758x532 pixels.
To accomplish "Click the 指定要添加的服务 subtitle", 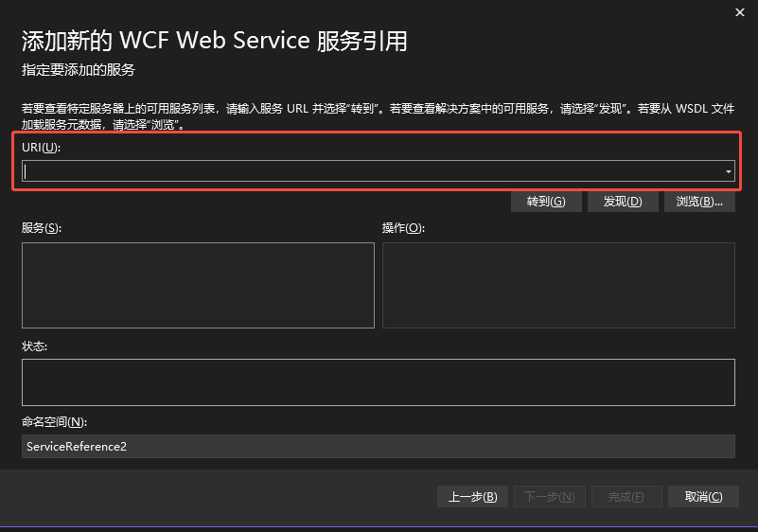I will pyautogui.click(x=79, y=70).
